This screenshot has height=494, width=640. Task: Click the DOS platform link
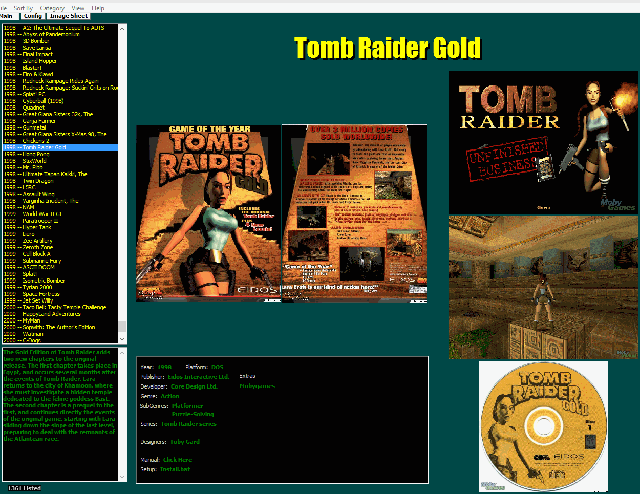tap(217, 367)
